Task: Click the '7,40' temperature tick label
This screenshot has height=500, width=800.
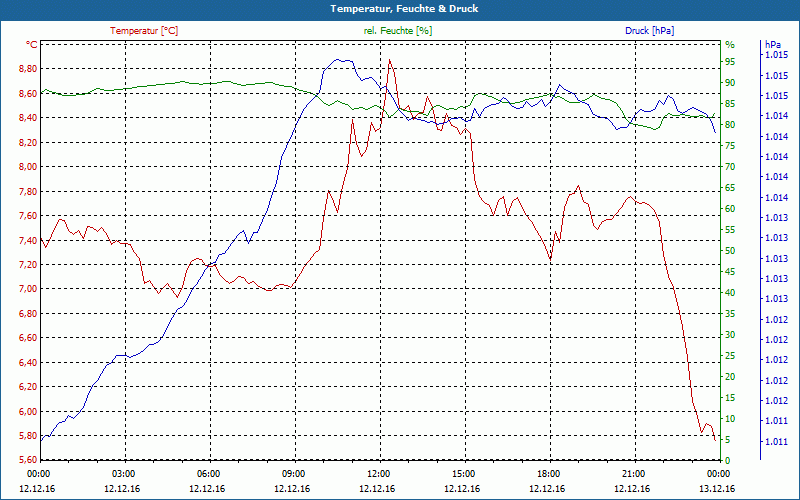Action: tap(28, 240)
